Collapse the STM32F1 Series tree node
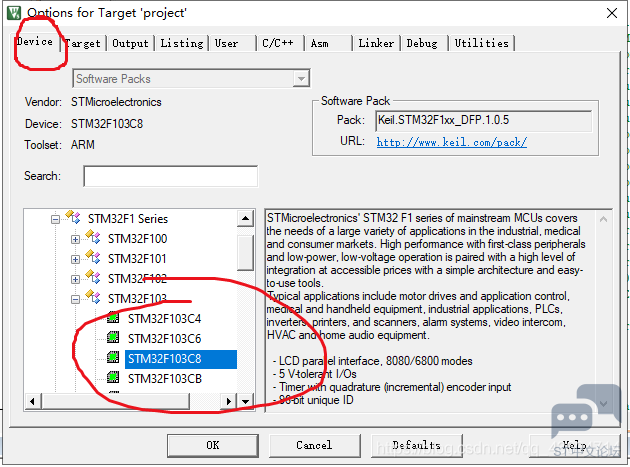This screenshot has width=630, height=467. coord(55,219)
